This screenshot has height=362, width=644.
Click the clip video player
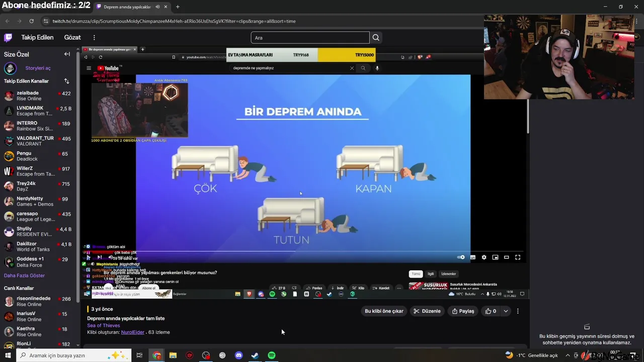tap(304, 172)
